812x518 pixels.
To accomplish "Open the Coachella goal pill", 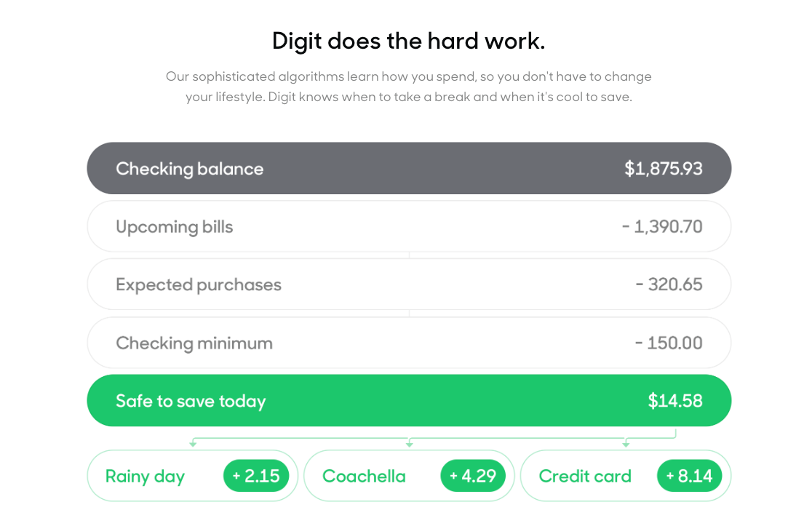I will click(409, 476).
